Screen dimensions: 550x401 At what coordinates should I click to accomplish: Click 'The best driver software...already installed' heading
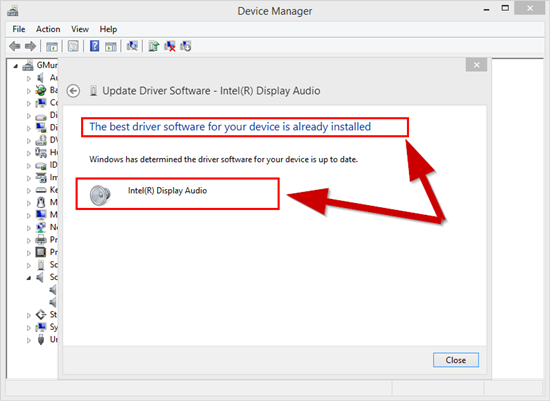[x=230, y=127]
